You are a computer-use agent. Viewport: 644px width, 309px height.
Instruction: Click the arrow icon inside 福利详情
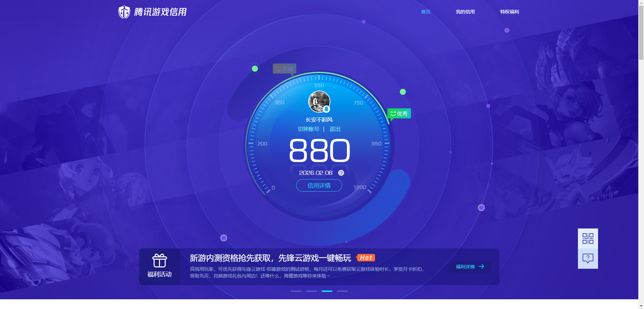(482, 266)
